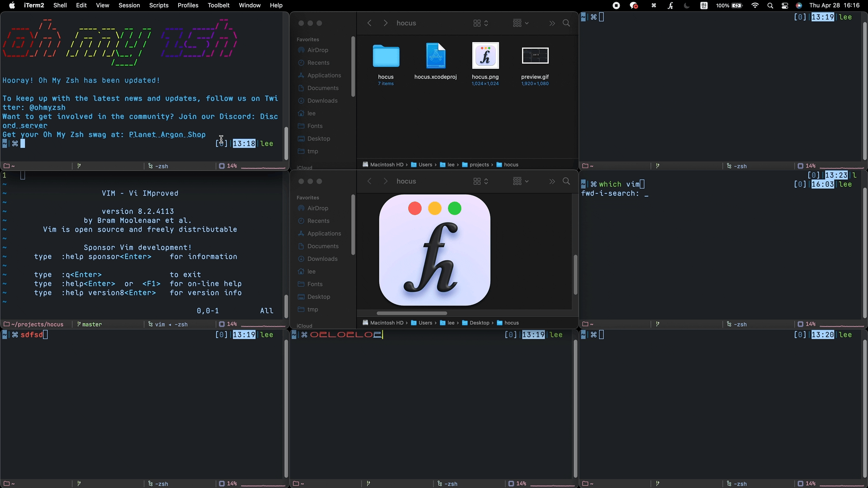Click the Hocus script-f menu bar icon
This screenshot has width=868, height=488.
click(x=670, y=5)
